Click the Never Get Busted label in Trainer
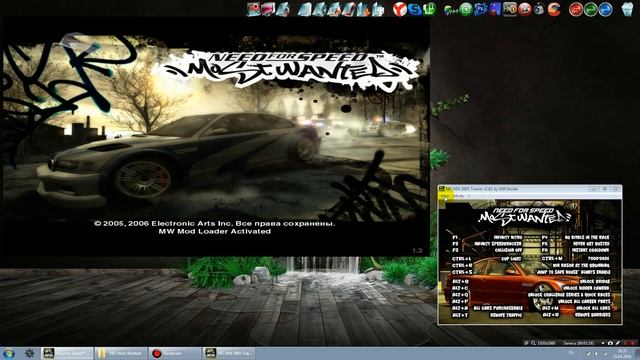 click(591, 244)
